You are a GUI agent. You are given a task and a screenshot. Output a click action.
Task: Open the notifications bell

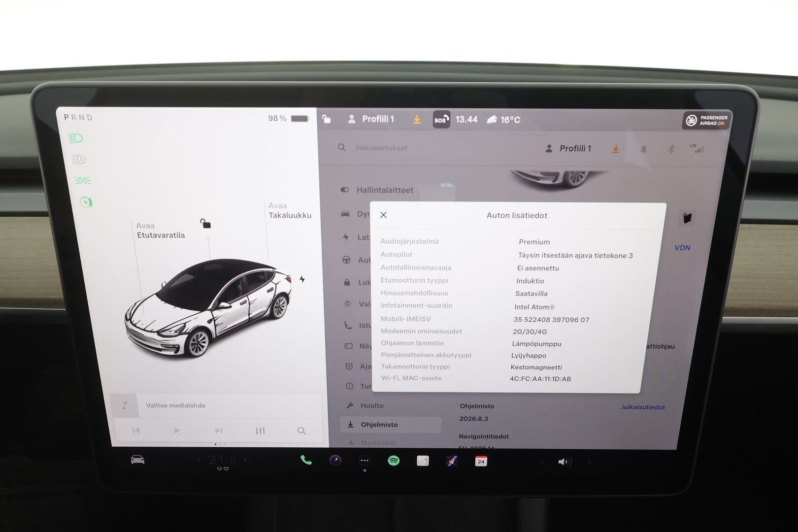[x=643, y=149]
